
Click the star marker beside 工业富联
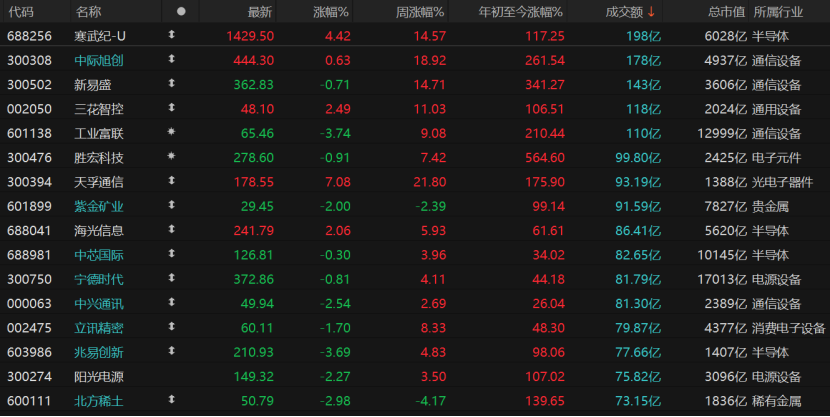pos(171,132)
